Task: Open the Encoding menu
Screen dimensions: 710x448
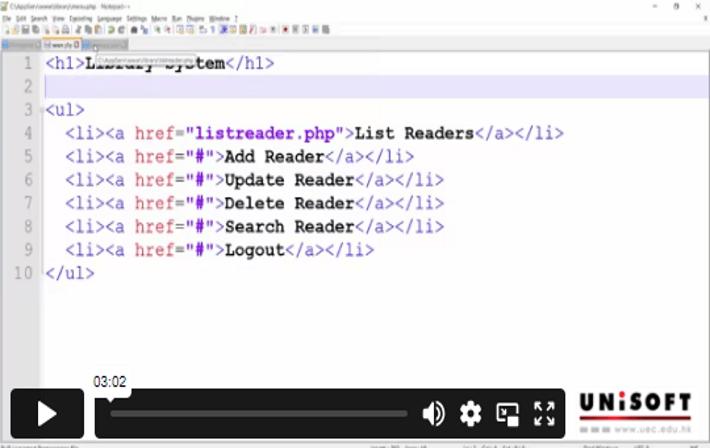Action: coord(79,18)
